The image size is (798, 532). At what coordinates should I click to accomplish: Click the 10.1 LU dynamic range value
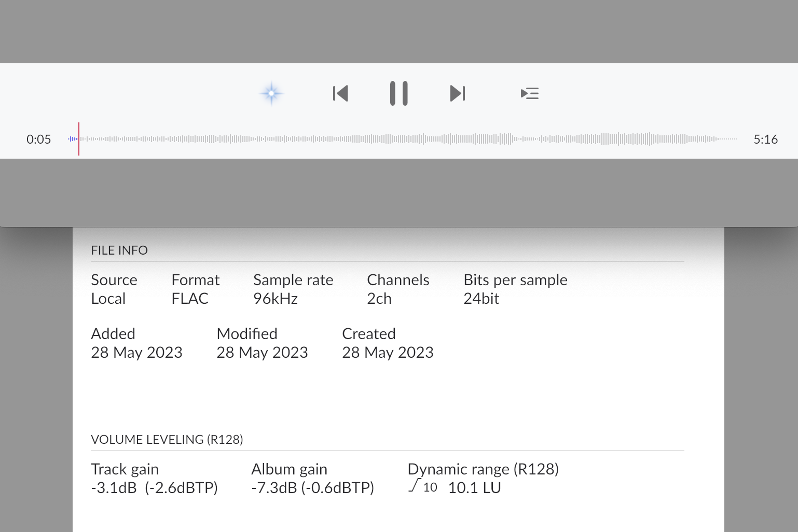pos(474,488)
